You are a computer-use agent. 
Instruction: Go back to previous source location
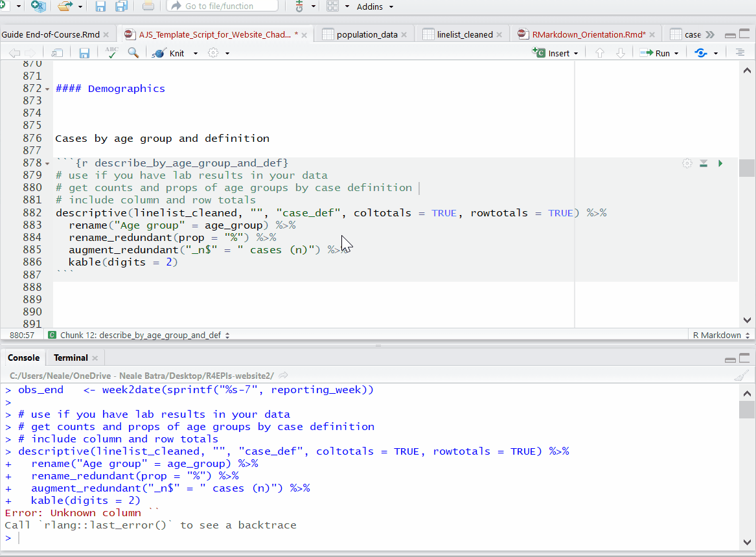click(14, 53)
